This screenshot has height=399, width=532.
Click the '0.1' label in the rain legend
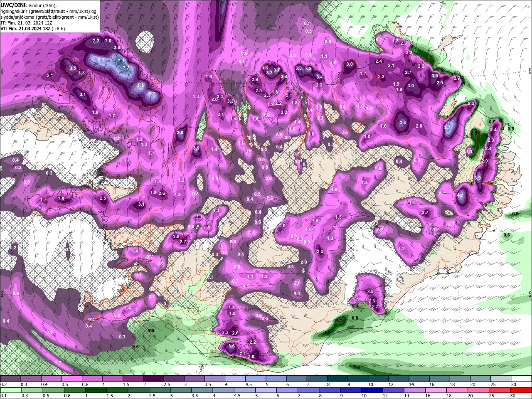click(3, 396)
